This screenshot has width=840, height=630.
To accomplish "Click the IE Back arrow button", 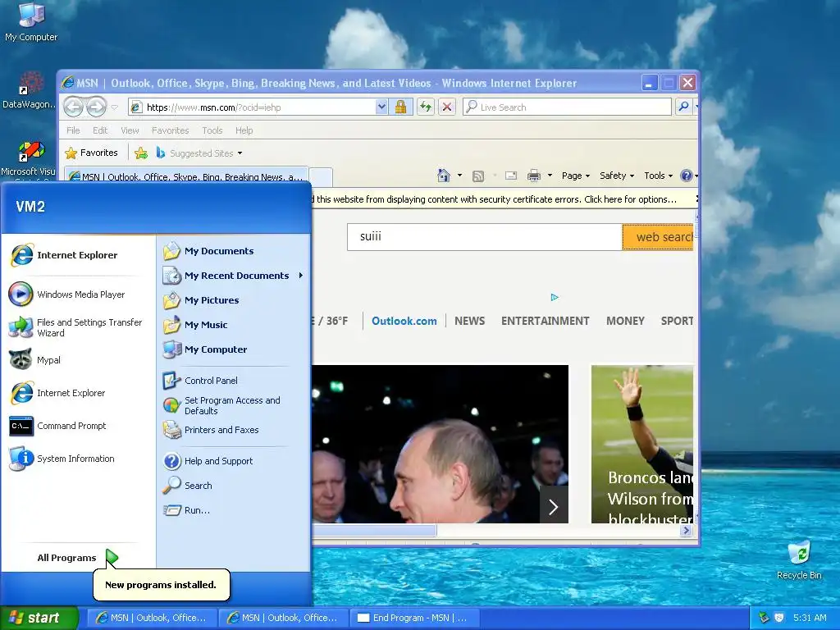I will click(73, 107).
